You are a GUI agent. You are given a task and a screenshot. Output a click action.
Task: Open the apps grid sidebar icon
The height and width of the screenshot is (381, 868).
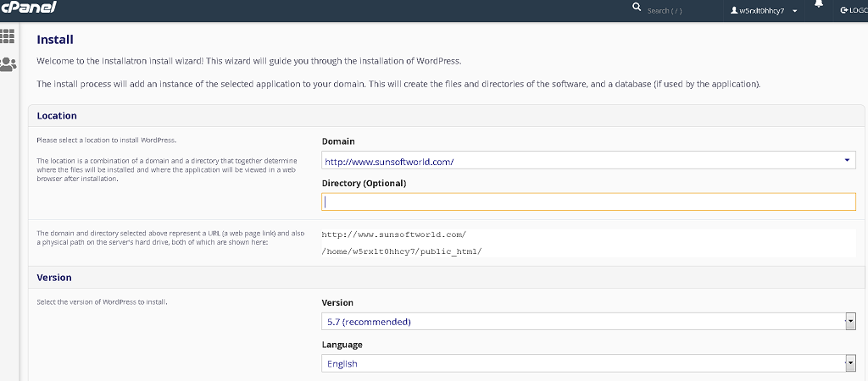click(8, 36)
